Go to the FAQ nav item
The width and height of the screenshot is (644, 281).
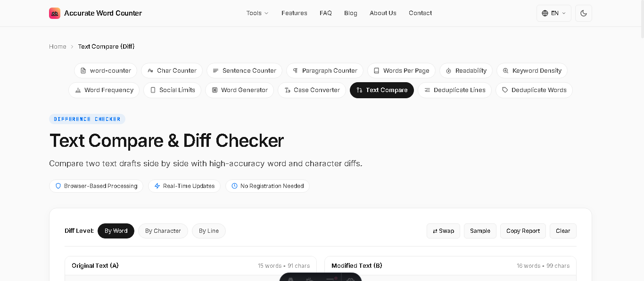click(x=326, y=13)
